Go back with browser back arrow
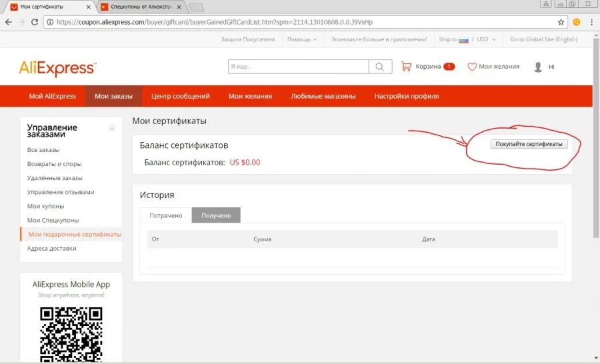600x364 pixels. (9, 22)
